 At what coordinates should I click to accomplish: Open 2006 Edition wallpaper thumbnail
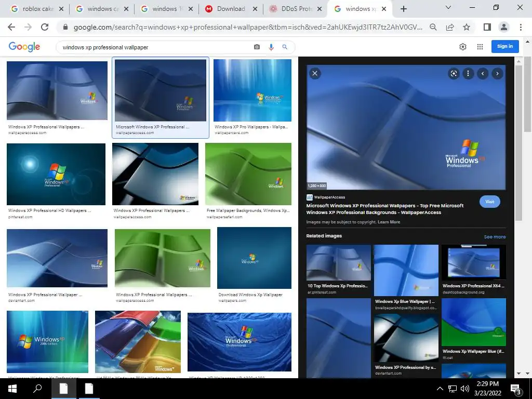47,342
